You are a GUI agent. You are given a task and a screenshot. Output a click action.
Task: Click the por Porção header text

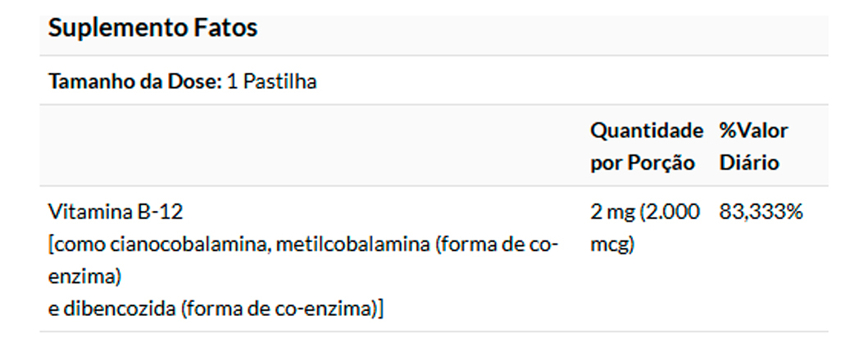coord(643,163)
